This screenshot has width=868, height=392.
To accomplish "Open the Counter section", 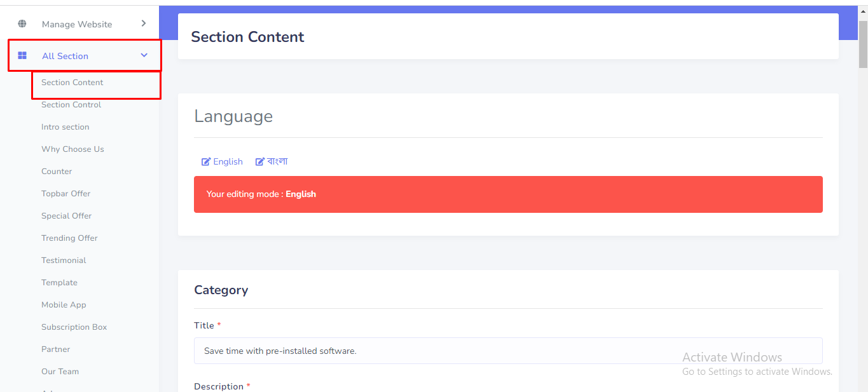I will [57, 172].
